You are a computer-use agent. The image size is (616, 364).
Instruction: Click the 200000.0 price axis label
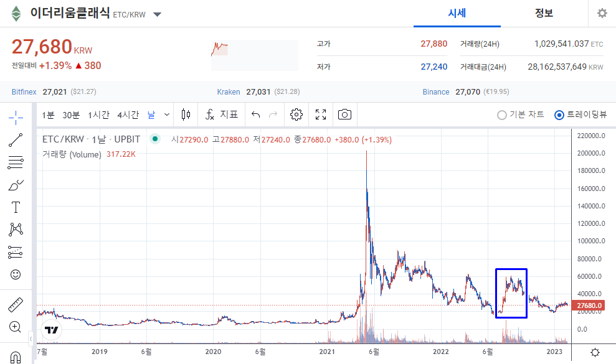click(591, 153)
